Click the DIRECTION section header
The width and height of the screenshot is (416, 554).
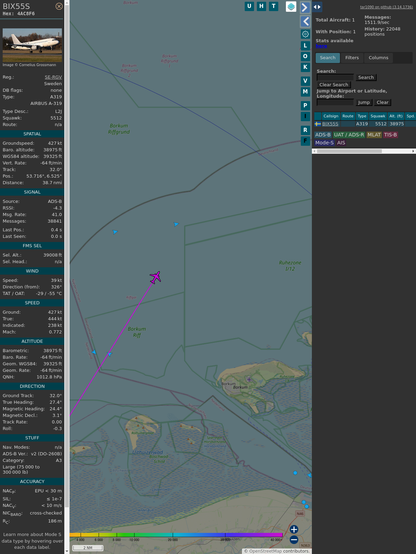point(32,386)
